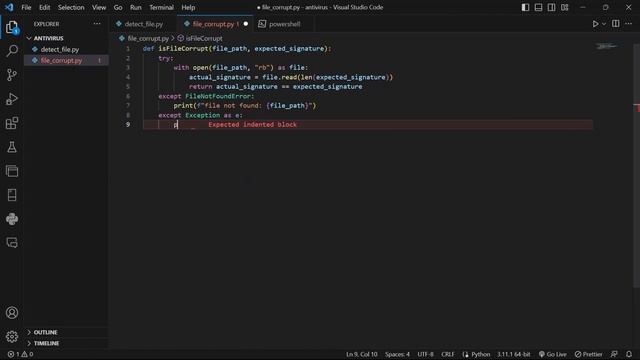Place cursor on line 1 def isFileCorrupt
640x360 pixels.
237,49
